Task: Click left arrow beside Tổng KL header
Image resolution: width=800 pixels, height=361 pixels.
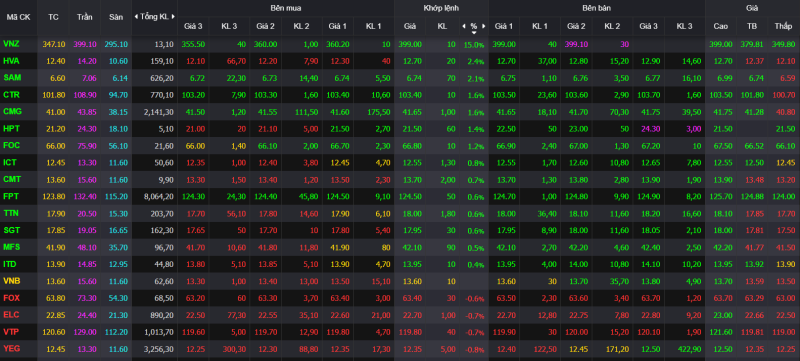Action: coord(136,17)
